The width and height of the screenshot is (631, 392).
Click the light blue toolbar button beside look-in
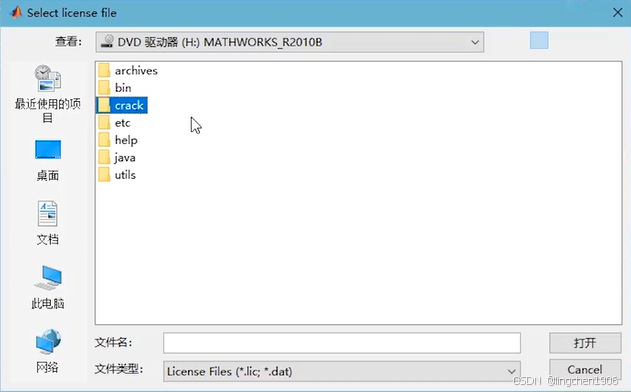[x=539, y=41]
